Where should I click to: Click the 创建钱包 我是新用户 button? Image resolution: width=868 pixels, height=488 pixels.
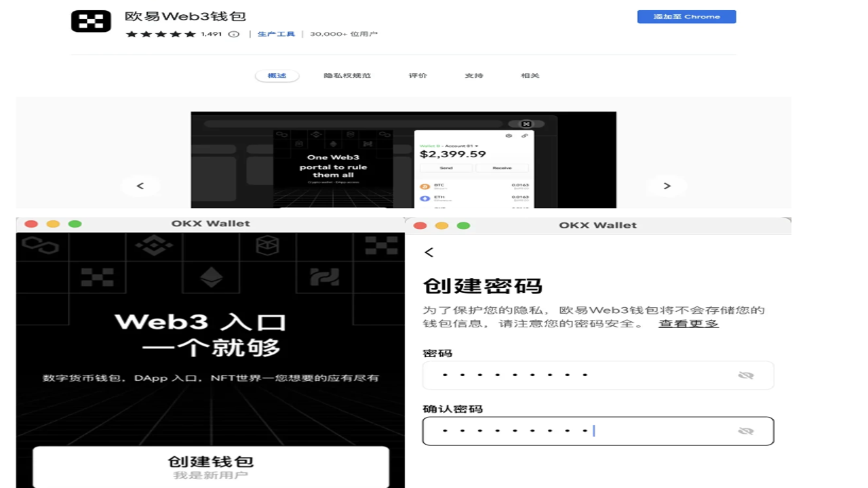coord(211,467)
